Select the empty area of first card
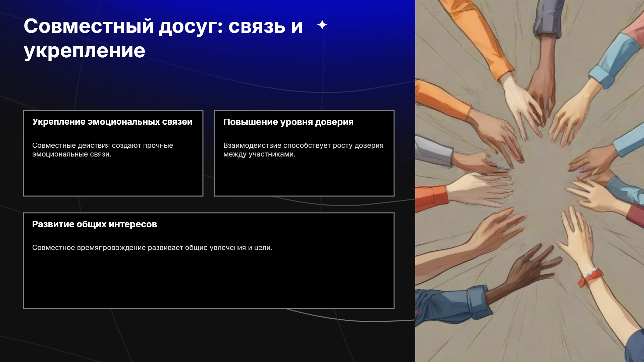Viewport: 644px width, 362px height. tap(113, 177)
